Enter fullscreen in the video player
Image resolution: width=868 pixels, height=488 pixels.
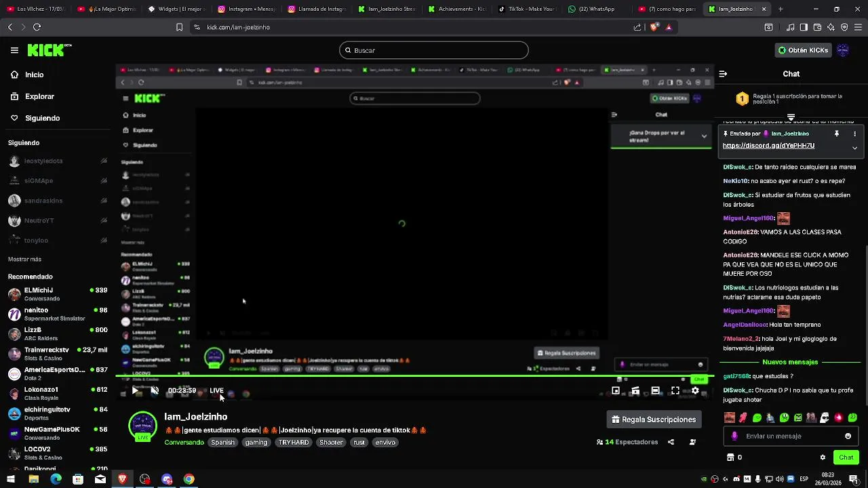pos(675,390)
